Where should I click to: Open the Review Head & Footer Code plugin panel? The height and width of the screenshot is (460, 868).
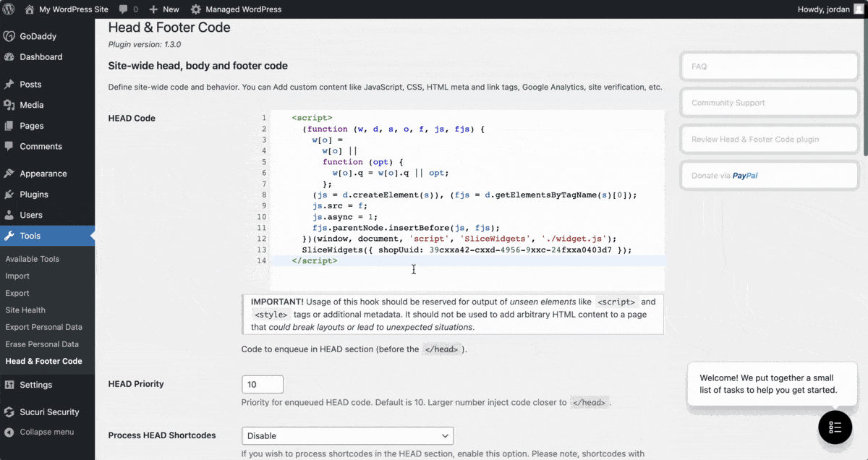point(770,139)
